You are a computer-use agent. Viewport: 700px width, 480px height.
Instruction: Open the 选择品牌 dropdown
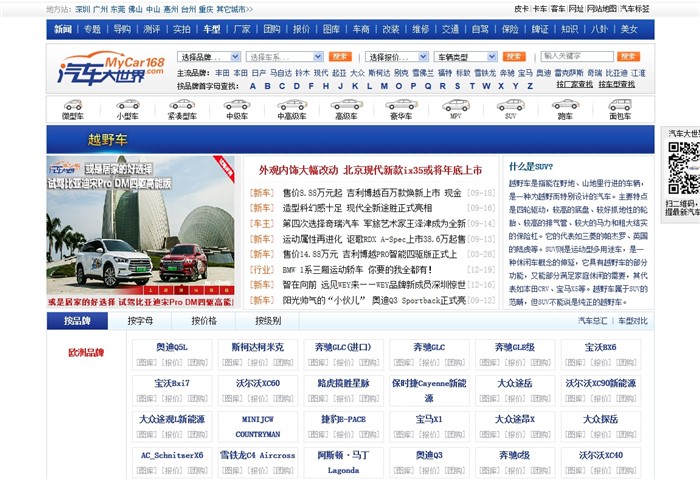pos(209,57)
